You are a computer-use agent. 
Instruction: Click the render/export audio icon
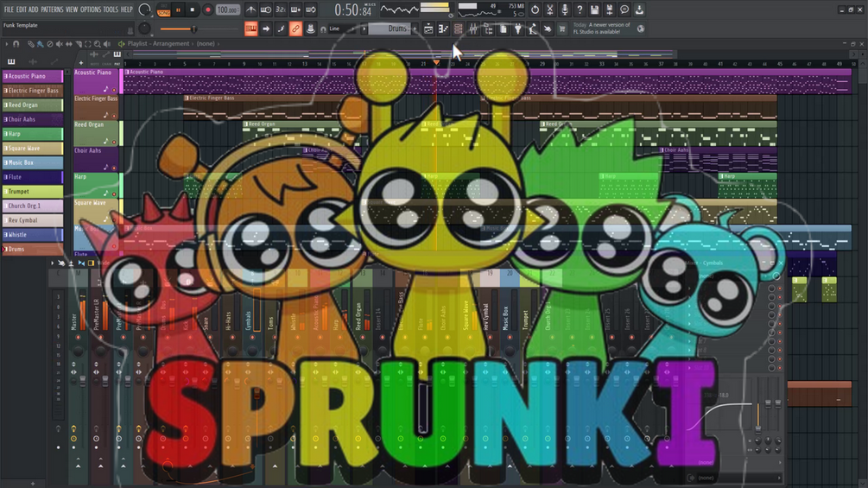point(610,10)
